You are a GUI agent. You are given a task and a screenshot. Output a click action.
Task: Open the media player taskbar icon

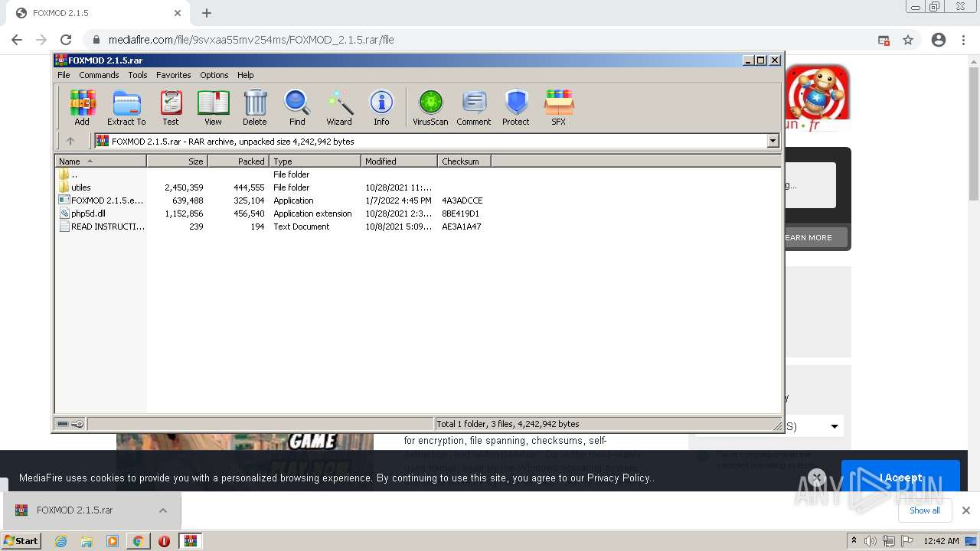113,541
